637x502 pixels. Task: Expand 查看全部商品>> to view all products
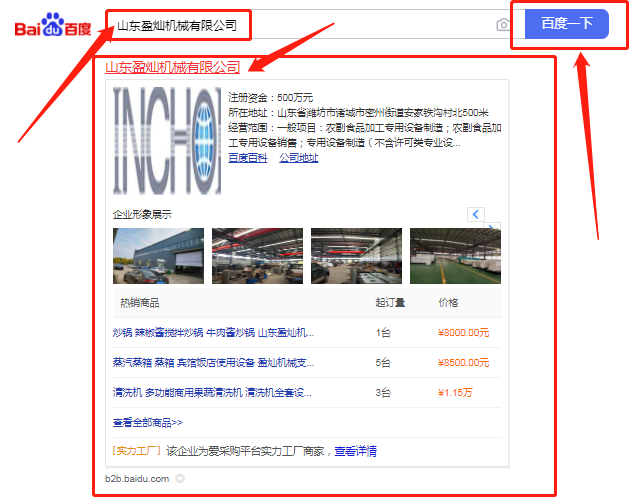tap(148, 422)
